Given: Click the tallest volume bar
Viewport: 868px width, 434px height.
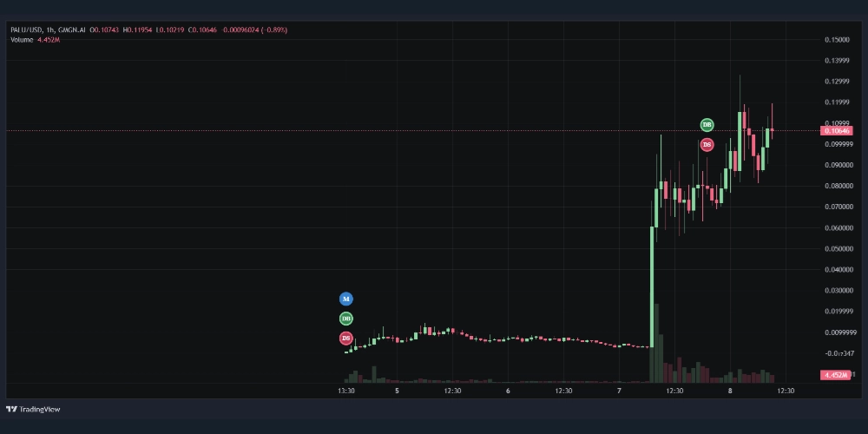Looking at the screenshot, I should pyautogui.click(x=656, y=343).
